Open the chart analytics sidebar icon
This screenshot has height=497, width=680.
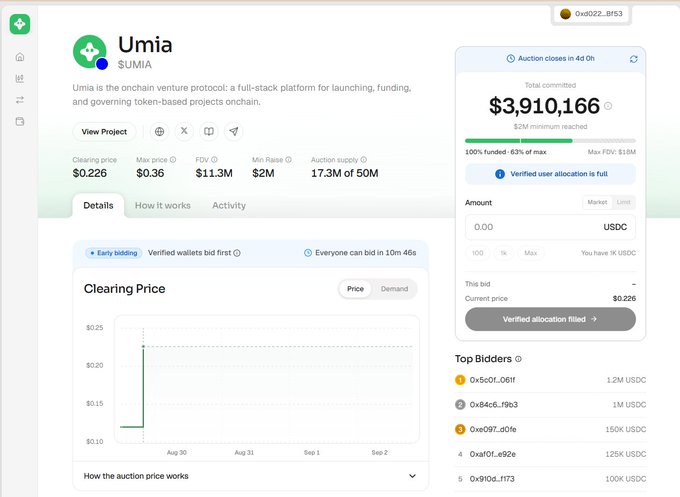(20, 78)
